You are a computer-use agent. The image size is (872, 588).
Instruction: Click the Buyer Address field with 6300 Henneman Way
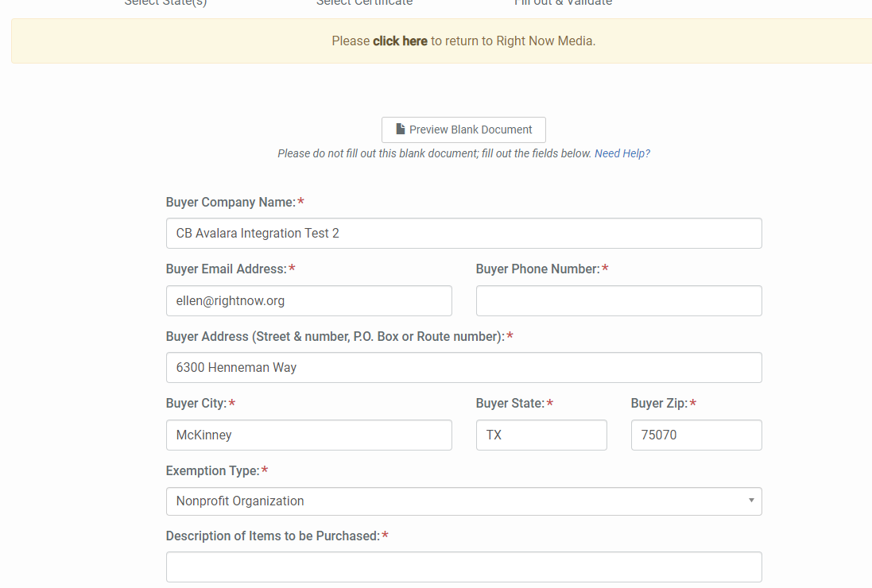[463, 368]
